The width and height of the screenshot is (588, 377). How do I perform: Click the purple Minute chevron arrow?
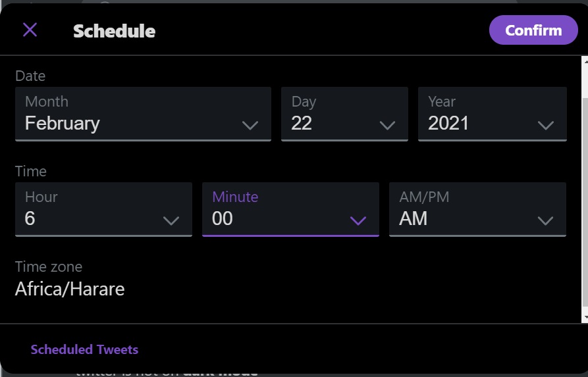(358, 220)
